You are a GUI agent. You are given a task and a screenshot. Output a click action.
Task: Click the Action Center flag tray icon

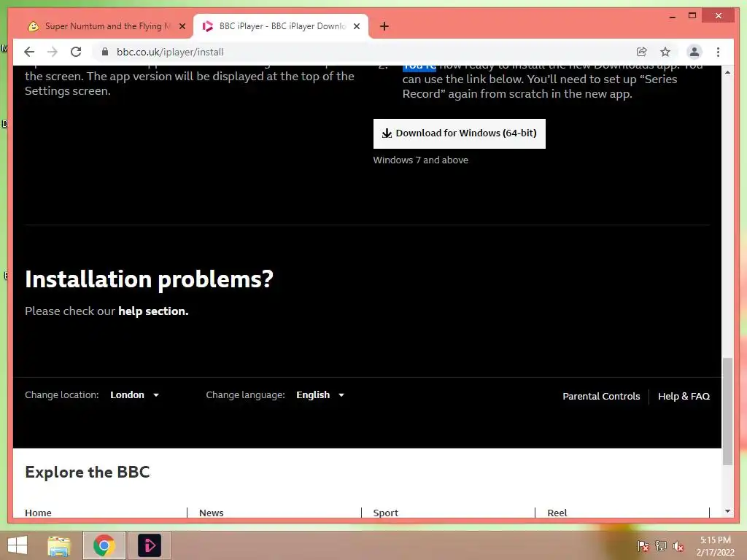[x=643, y=545]
